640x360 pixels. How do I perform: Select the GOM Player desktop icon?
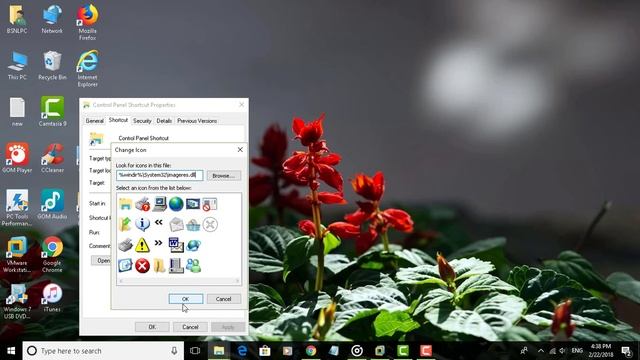[x=17, y=158]
